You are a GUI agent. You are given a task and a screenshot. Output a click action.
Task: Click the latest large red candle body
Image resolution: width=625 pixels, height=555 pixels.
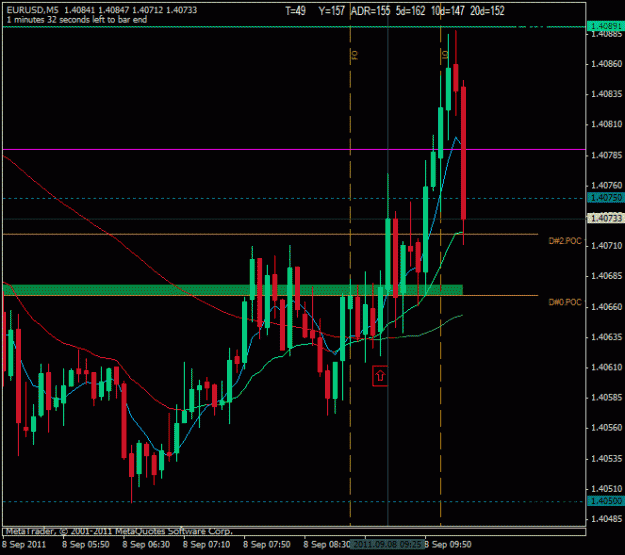[x=464, y=153]
